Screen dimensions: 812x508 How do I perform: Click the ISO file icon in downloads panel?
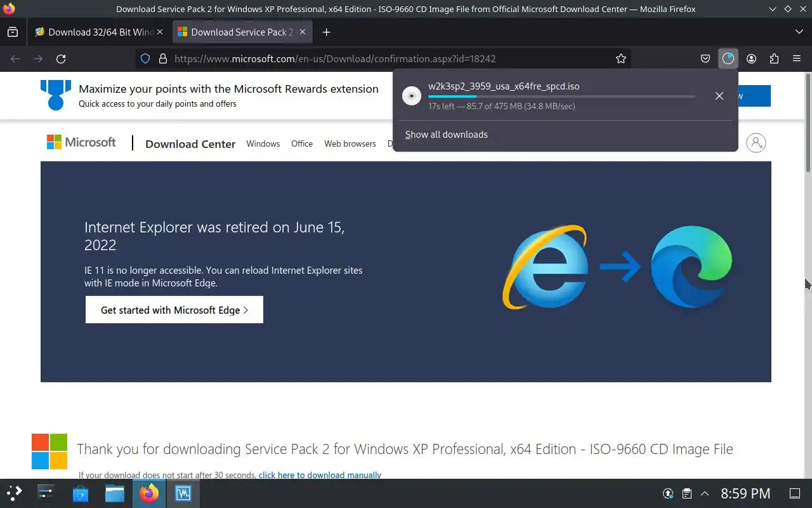click(412, 96)
